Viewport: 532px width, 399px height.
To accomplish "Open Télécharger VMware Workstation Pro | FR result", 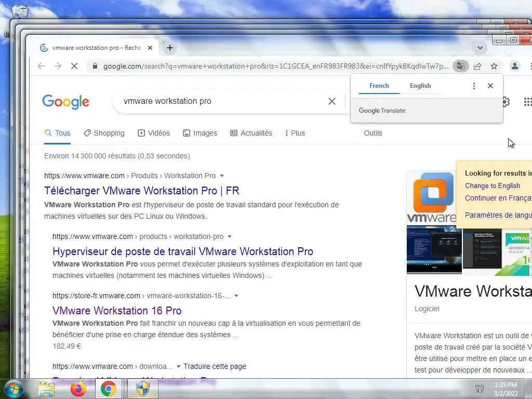I will coord(142,191).
